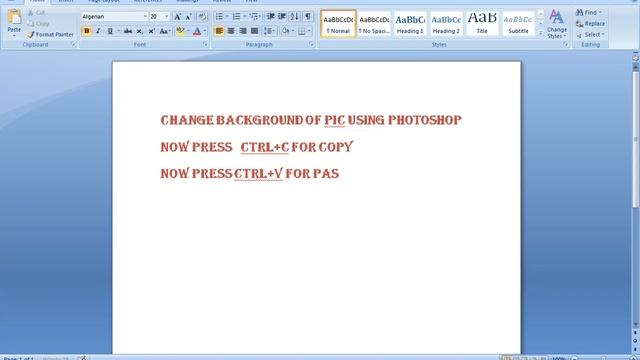Click the Subscript icon
This screenshot has width=640, height=360.
(x=140, y=31)
